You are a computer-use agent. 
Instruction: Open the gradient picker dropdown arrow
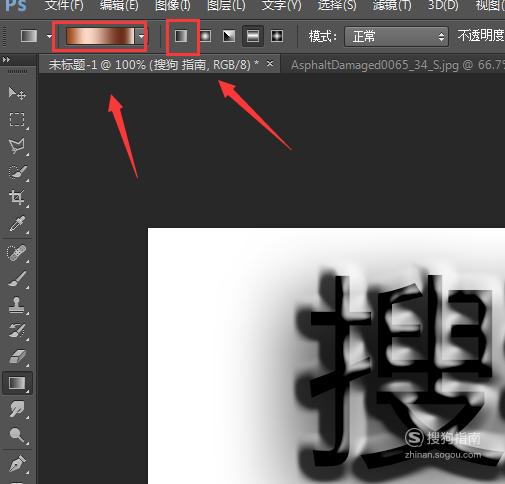141,36
